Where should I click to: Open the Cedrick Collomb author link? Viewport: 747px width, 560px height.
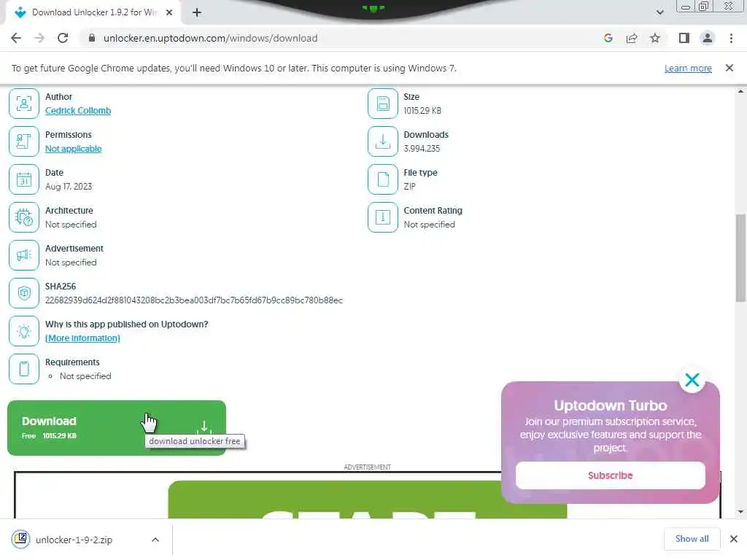coord(78,111)
